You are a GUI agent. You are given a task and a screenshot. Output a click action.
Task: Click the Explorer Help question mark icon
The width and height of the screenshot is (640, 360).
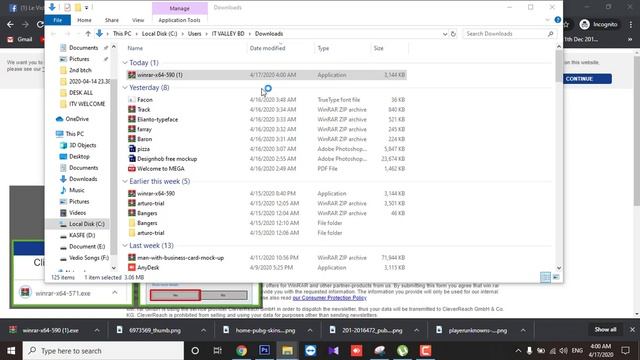(x=558, y=20)
